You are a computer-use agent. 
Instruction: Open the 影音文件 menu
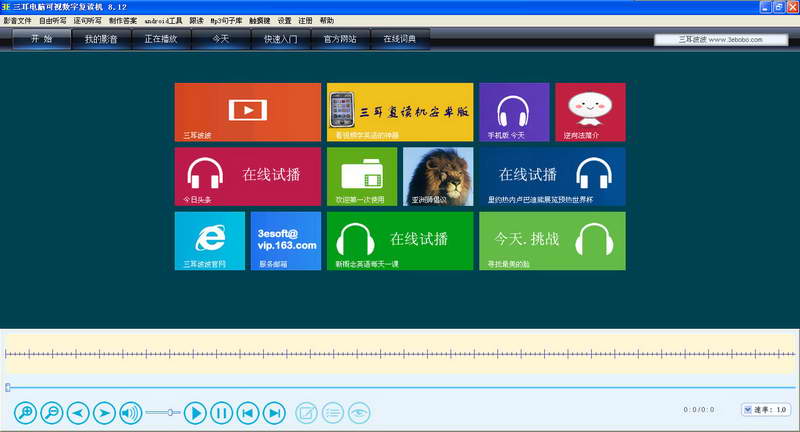pyautogui.click(x=17, y=20)
